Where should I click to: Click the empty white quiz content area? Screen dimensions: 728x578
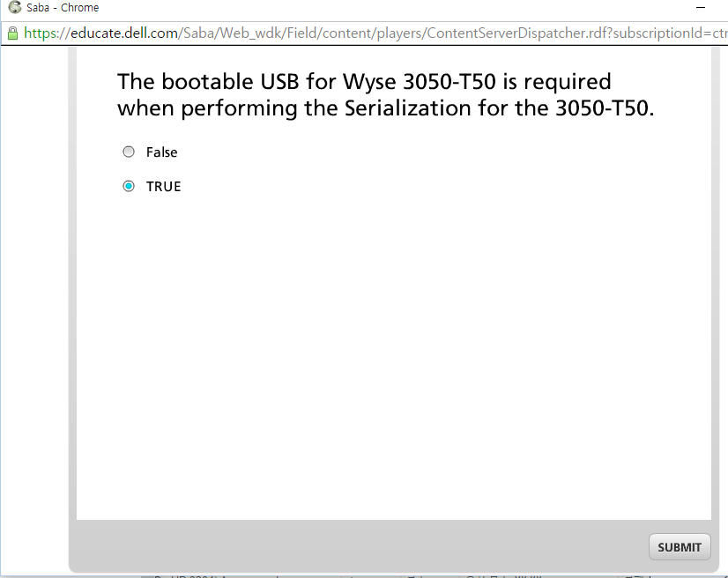pos(393,352)
